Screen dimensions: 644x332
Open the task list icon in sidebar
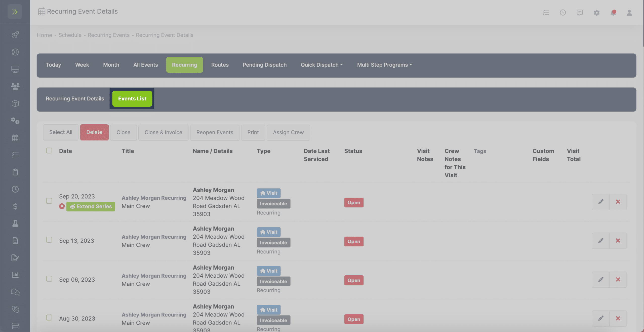click(x=15, y=155)
